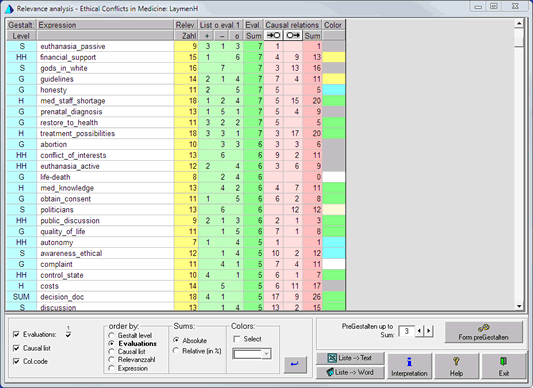Increase PreGestalten sum with right arrow

429,331
